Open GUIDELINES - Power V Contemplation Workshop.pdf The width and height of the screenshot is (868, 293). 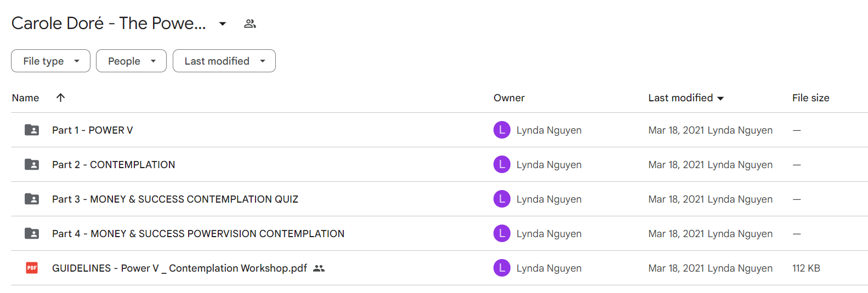coord(179,268)
